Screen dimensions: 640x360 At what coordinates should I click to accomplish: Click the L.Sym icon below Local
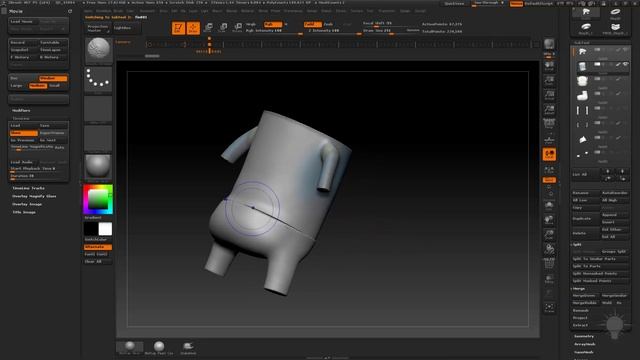pos(549,169)
